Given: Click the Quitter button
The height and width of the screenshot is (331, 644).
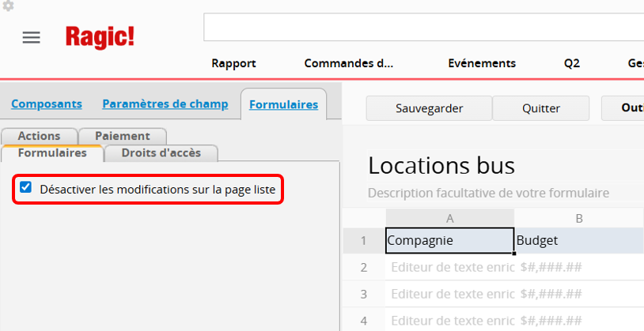Looking at the screenshot, I should point(540,108).
